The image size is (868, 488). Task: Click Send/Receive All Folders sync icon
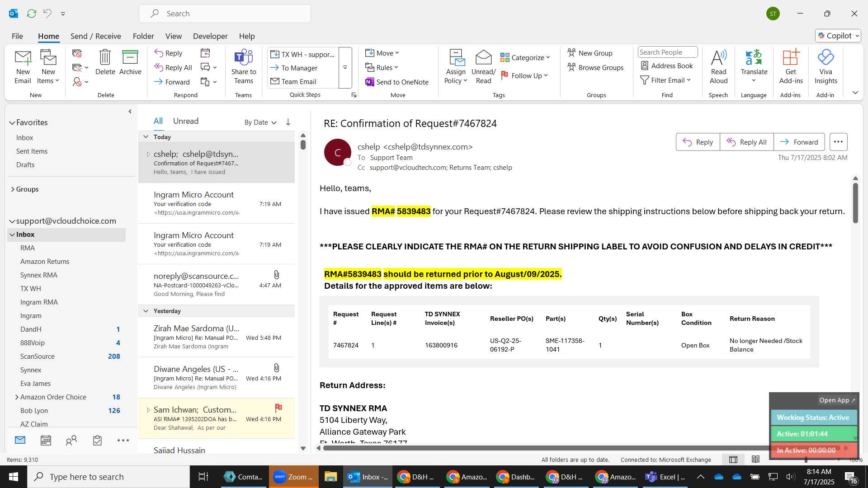[31, 14]
